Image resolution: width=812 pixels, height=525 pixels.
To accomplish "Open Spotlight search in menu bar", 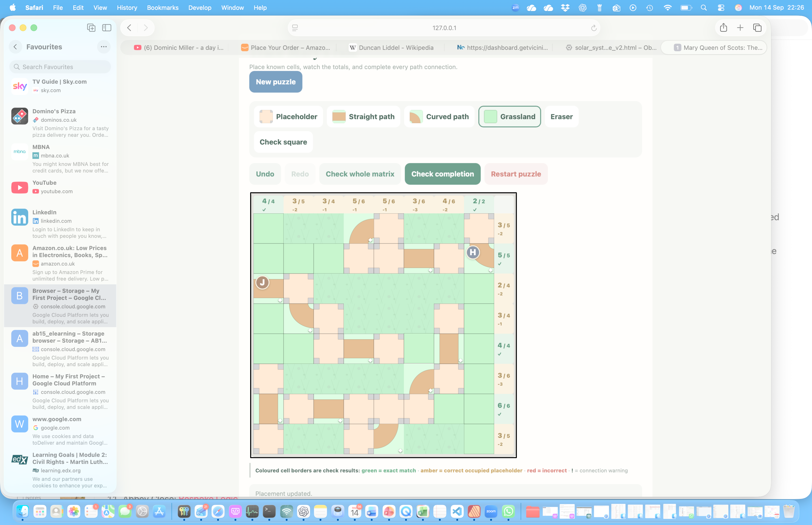I will click(x=703, y=8).
